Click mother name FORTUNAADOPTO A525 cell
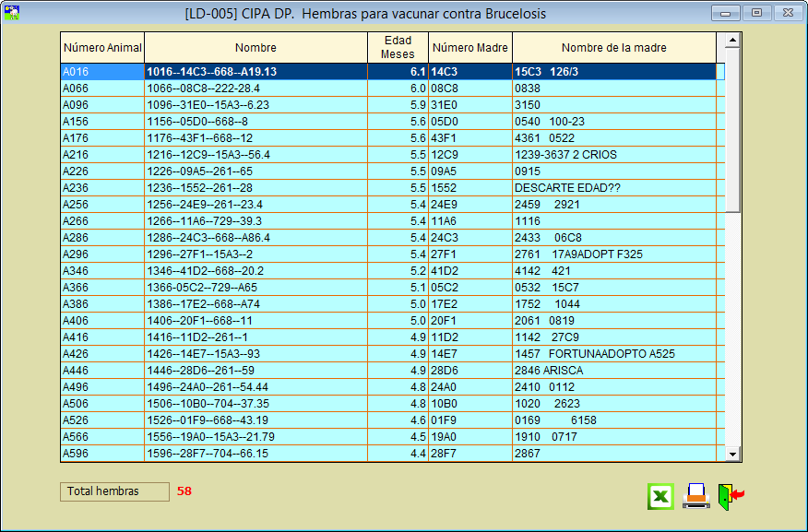Image resolution: width=808 pixels, height=532 pixels. click(613, 354)
